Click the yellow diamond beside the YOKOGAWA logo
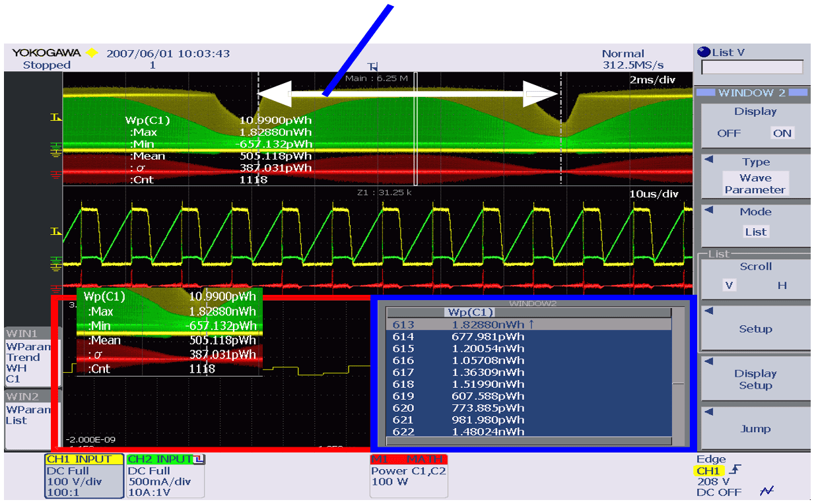Viewport: 816px width, 504px height. point(92,53)
